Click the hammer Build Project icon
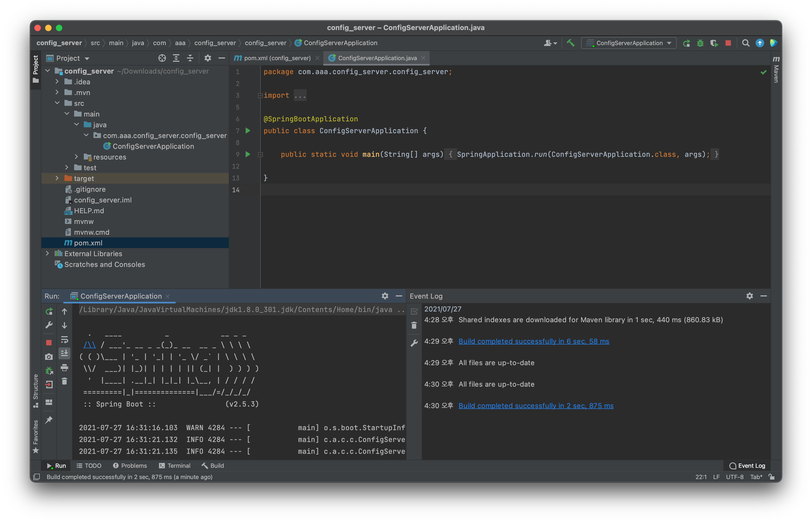 (x=570, y=43)
